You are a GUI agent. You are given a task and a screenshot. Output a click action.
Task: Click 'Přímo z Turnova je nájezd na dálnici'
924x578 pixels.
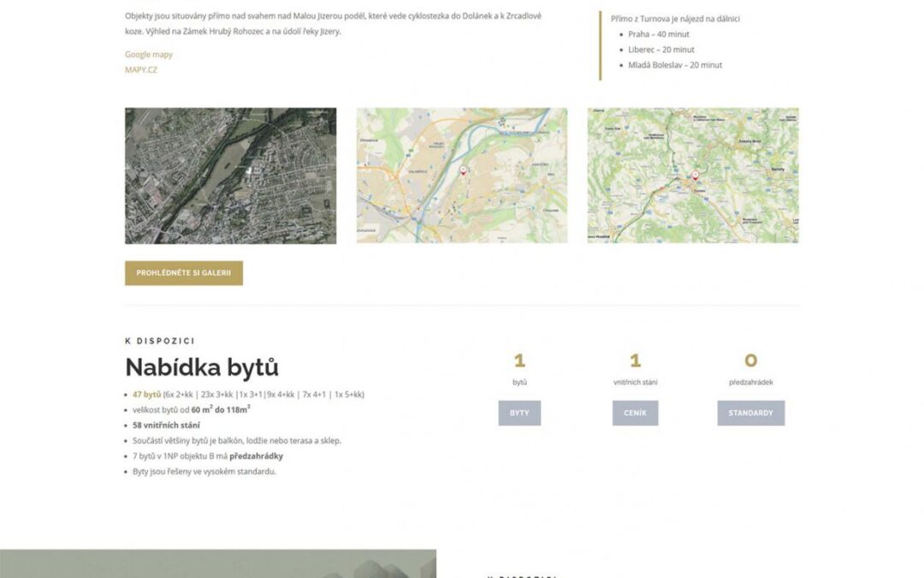[x=675, y=19]
